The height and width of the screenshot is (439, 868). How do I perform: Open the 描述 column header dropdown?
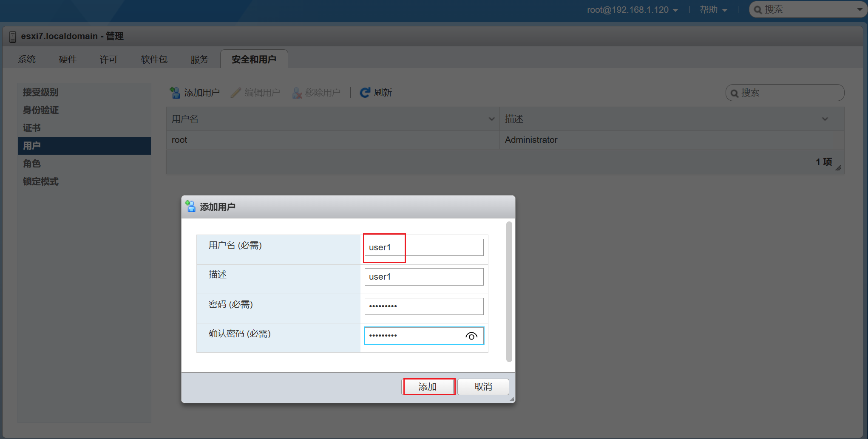click(825, 119)
